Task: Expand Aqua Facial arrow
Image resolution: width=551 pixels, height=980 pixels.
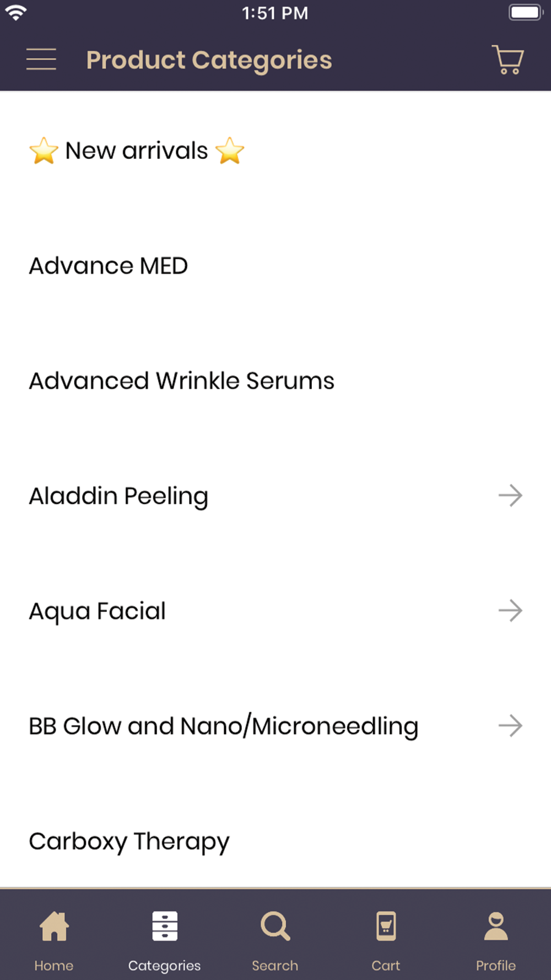Action: (510, 611)
